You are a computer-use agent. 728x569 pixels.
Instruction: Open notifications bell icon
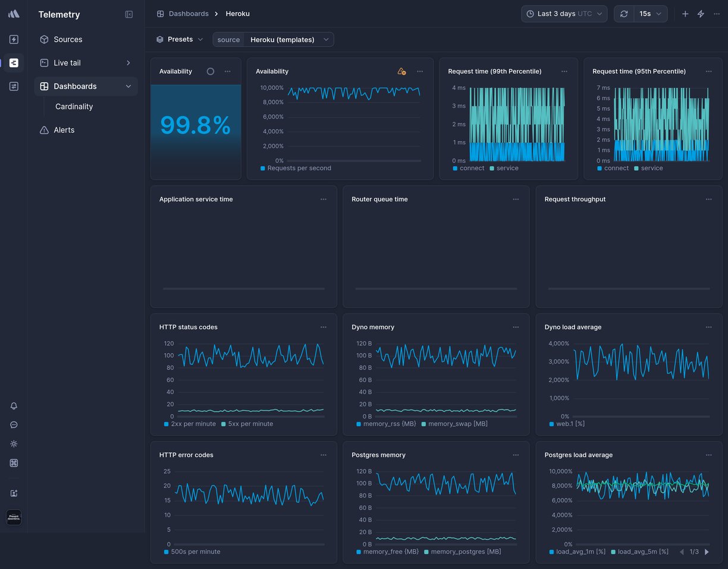tap(14, 406)
